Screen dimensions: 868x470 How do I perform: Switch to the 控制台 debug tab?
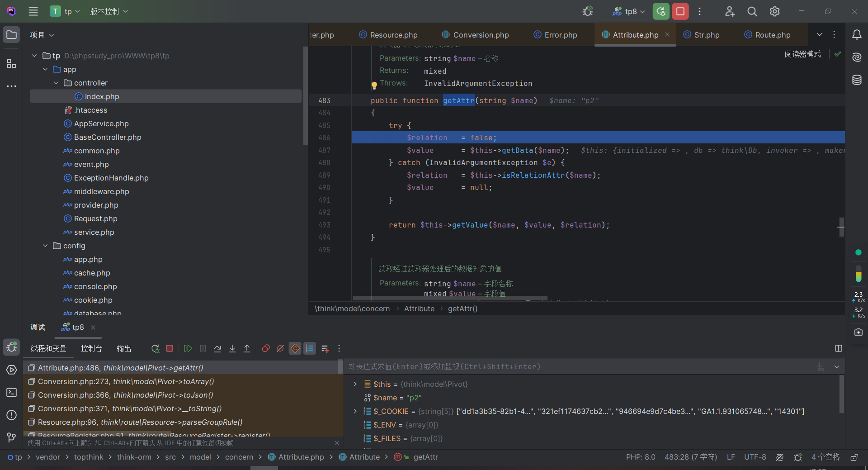tap(91, 348)
